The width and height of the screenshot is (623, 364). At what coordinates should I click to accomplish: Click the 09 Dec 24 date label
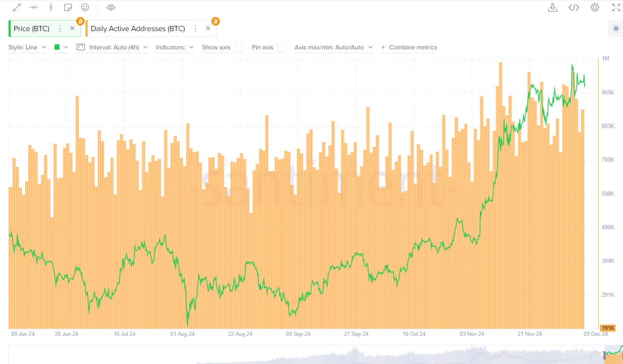(596, 334)
